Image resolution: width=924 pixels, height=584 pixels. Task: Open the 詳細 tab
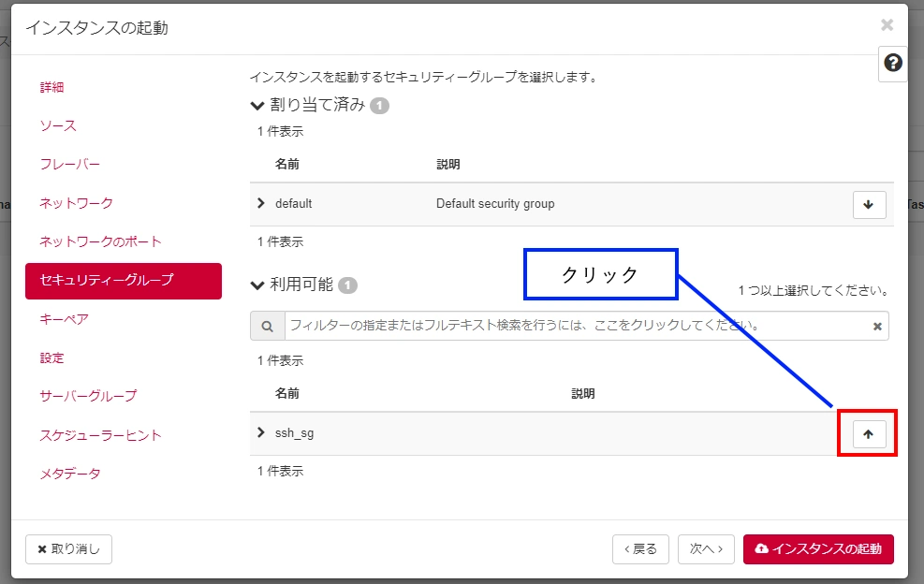point(52,87)
